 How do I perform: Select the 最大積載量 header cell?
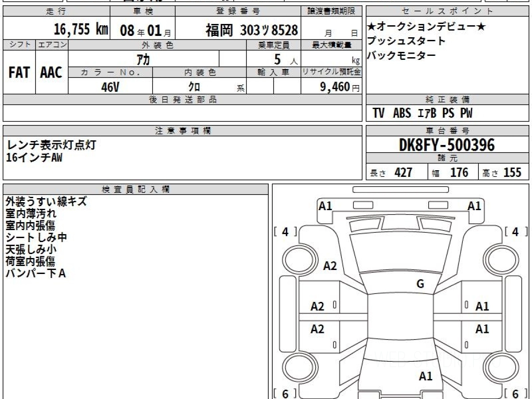coord(332,45)
